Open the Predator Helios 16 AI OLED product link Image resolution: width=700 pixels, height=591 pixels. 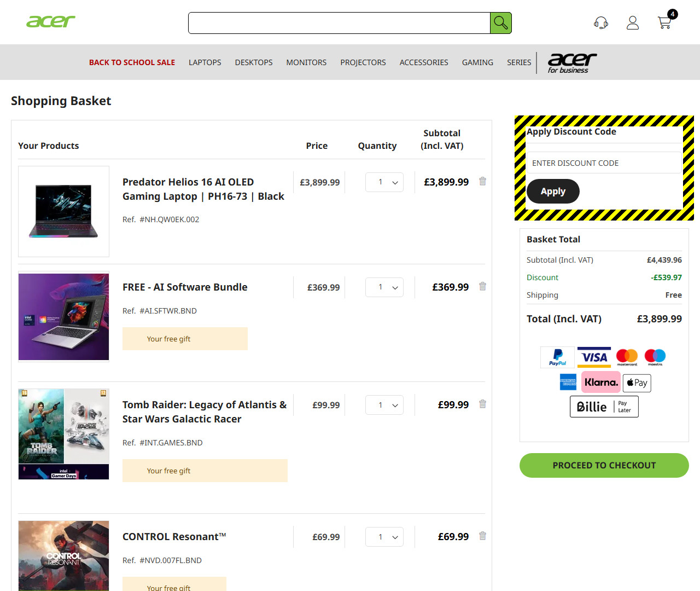[x=203, y=189]
